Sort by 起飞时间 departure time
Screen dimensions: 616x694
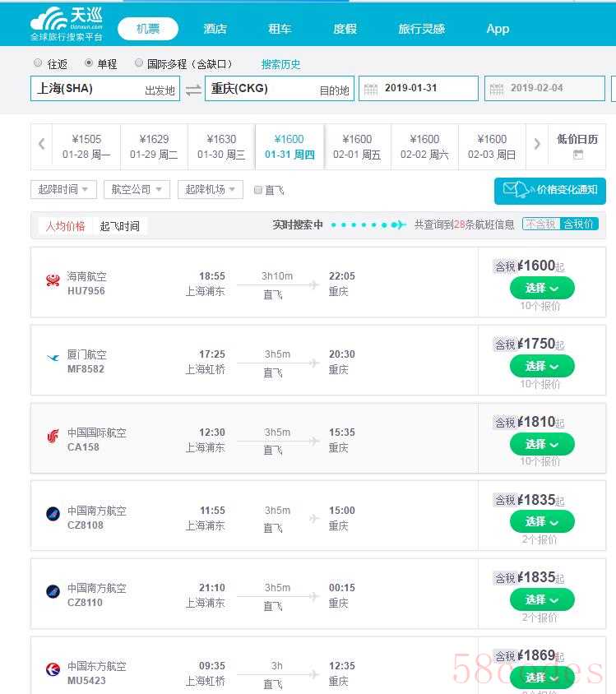[x=120, y=226]
